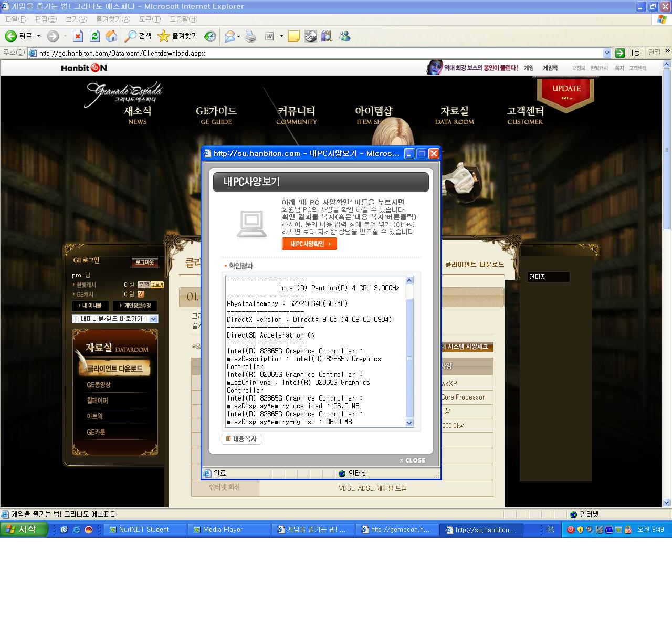Open the 도구(T) menu
This screenshot has width=672, height=630.
pos(150,19)
